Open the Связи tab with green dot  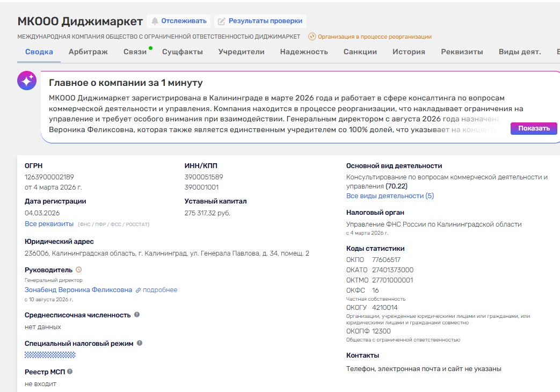pos(135,52)
